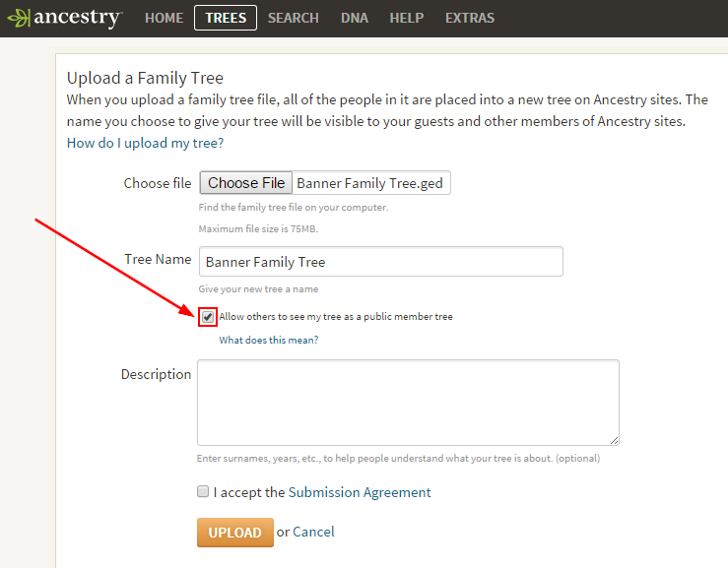This screenshot has height=568, width=728.
Task: Click the Cancel link
Action: coord(313,532)
